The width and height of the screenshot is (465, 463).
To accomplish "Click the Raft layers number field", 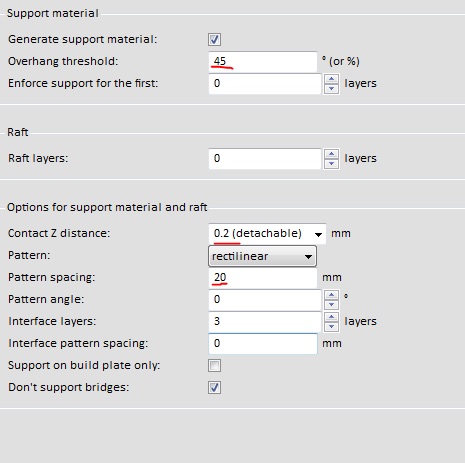I will point(265,159).
